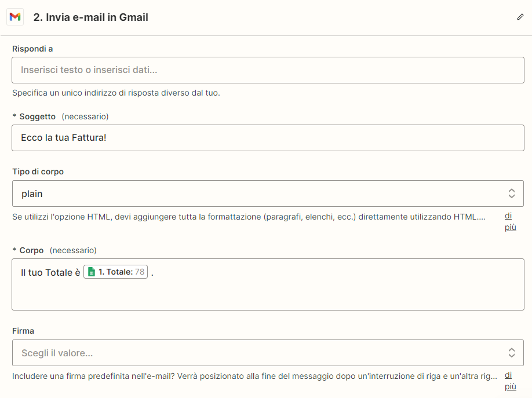The image size is (532, 398).
Task: Click the Google Sheets icon in Totale pill
Action: (x=91, y=272)
